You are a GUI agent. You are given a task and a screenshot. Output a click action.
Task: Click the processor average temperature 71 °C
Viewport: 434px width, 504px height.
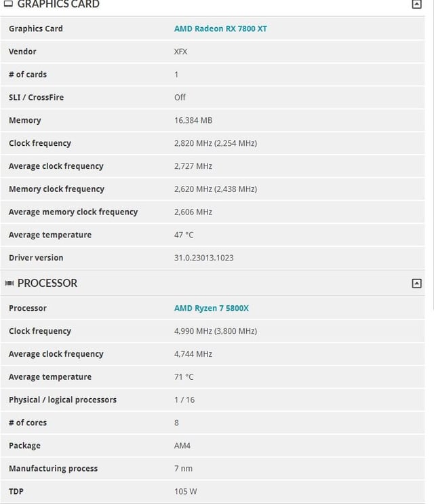(184, 376)
